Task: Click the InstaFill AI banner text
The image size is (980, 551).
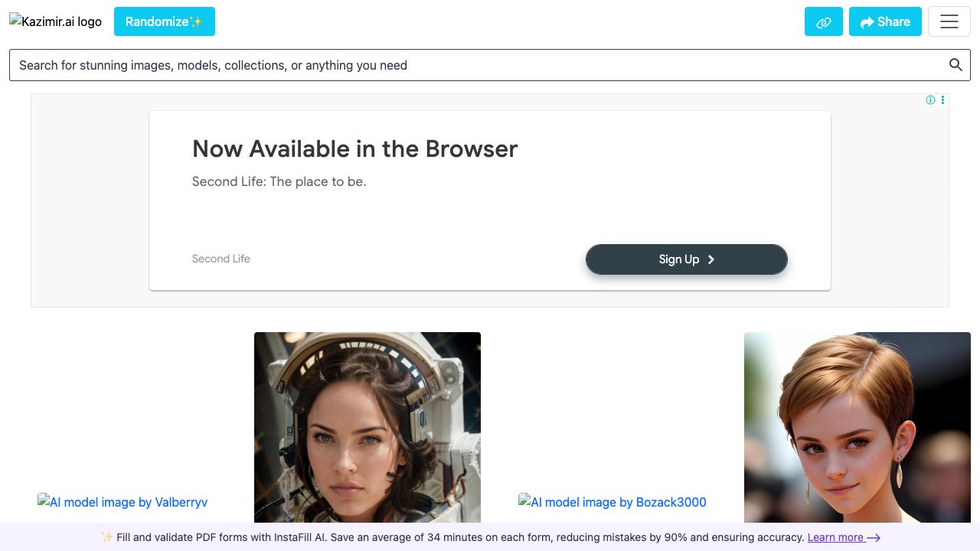Action: (452, 537)
